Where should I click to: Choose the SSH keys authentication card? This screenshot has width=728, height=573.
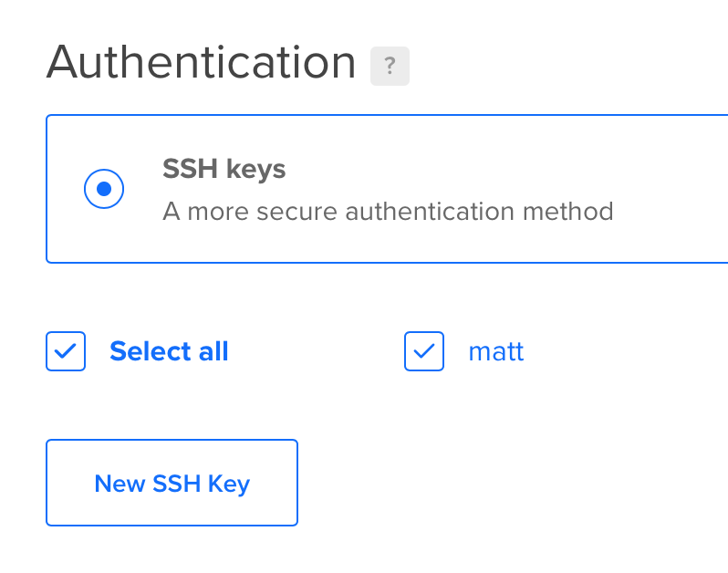(387, 189)
